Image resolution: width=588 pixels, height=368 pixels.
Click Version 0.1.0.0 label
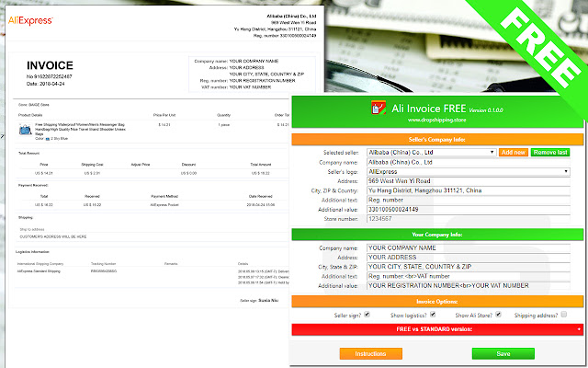pyautogui.click(x=486, y=110)
